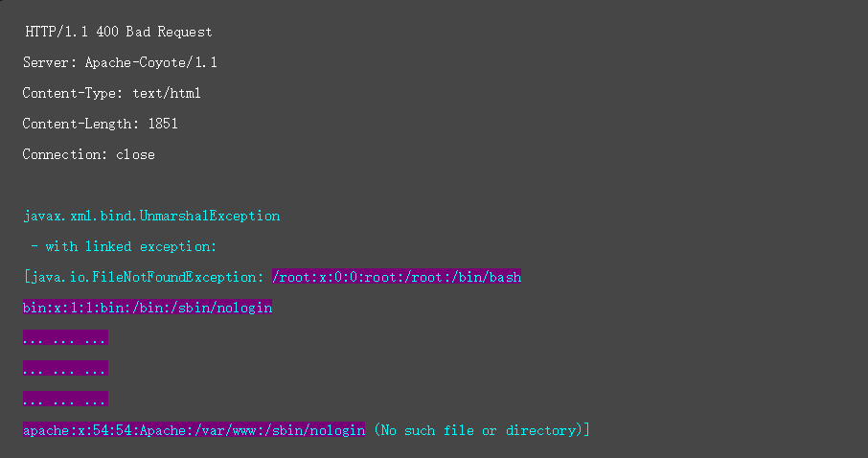Select the close connection value
Image resolution: width=868 pixels, height=458 pixels.
[x=135, y=154]
